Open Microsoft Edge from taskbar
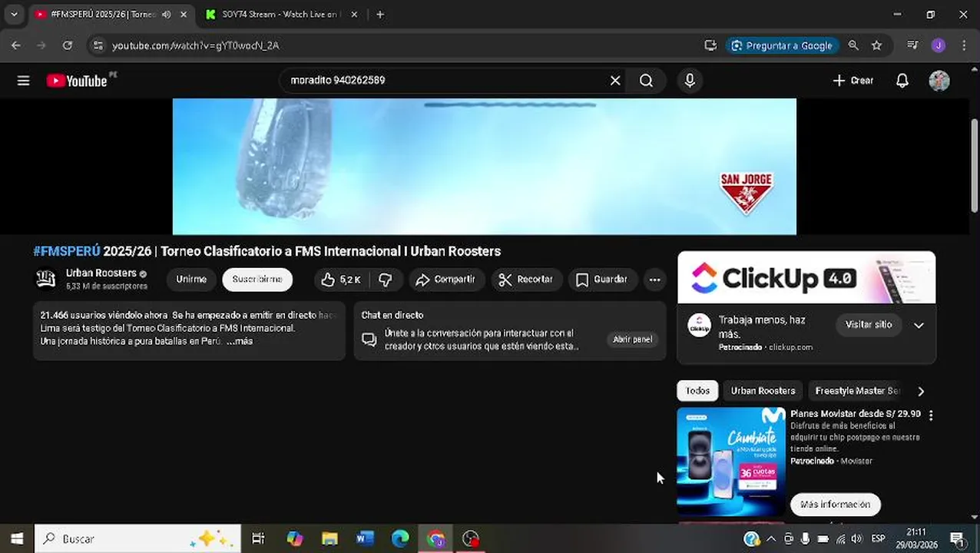This screenshot has width=980, height=553. 400,538
